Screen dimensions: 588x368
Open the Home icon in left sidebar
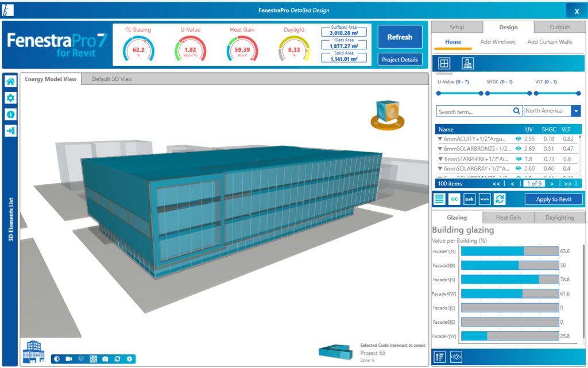(10, 82)
